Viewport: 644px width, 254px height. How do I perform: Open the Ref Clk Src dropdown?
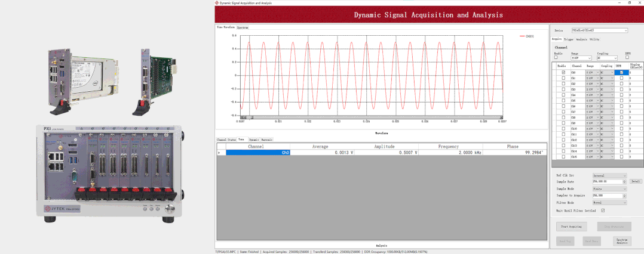(x=609, y=175)
